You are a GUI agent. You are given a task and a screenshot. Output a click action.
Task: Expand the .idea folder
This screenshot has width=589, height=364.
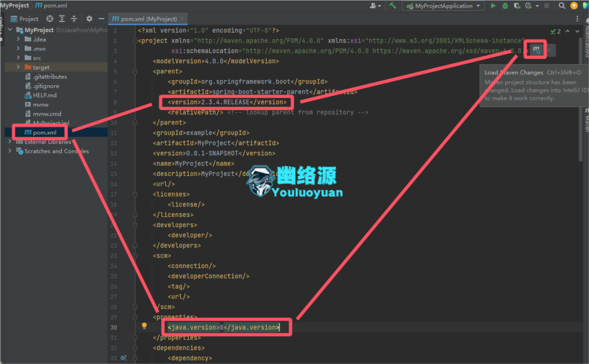pos(18,39)
